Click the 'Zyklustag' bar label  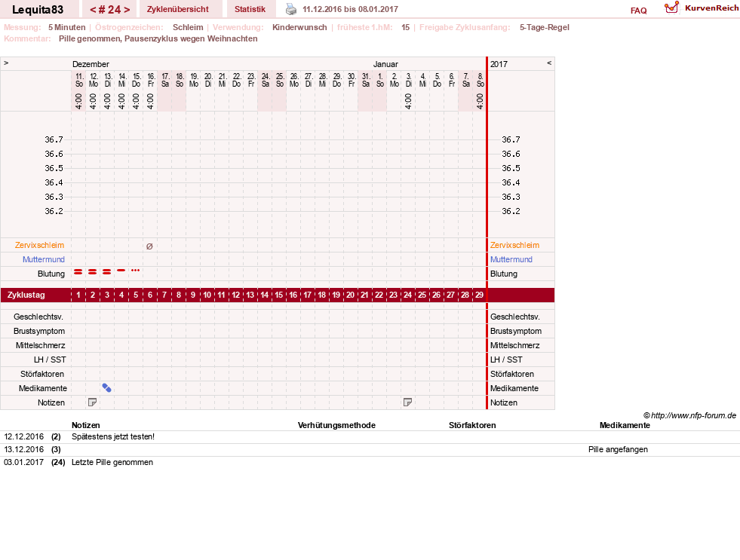26,295
